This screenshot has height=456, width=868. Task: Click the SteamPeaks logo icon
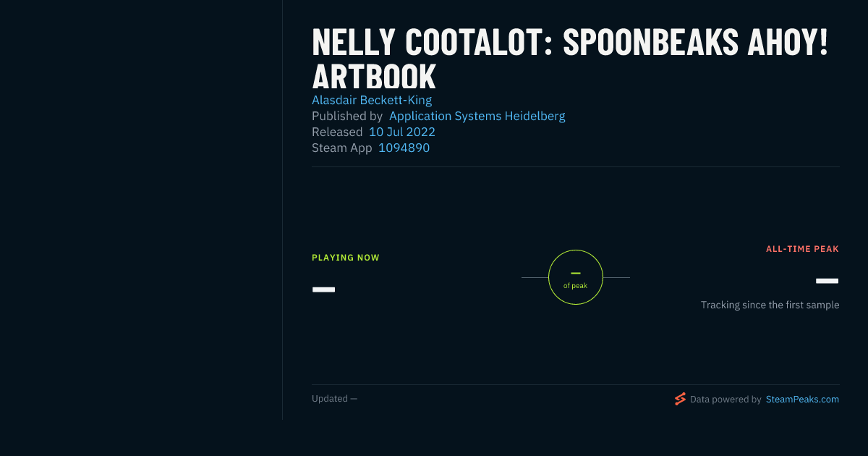(x=680, y=399)
